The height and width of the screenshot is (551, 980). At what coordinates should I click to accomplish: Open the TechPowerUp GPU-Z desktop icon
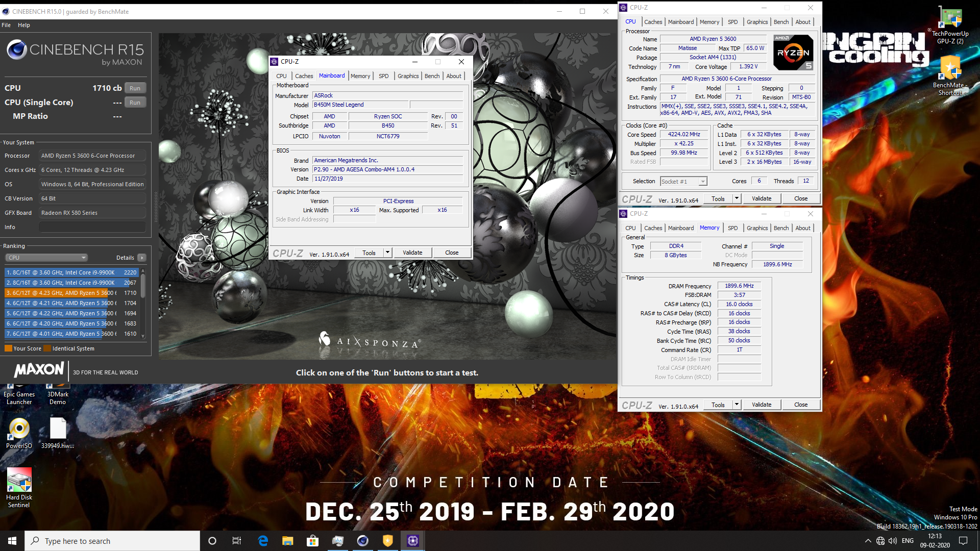tap(949, 26)
